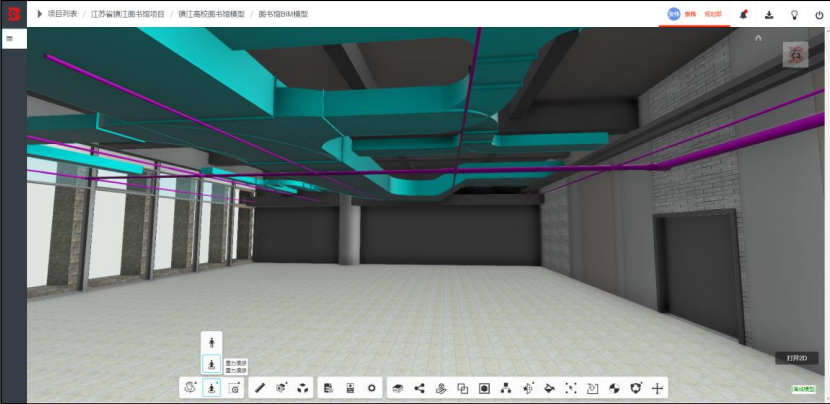Select the pan move crosshair tool
This screenshot has height=404, width=830.
tap(657, 388)
